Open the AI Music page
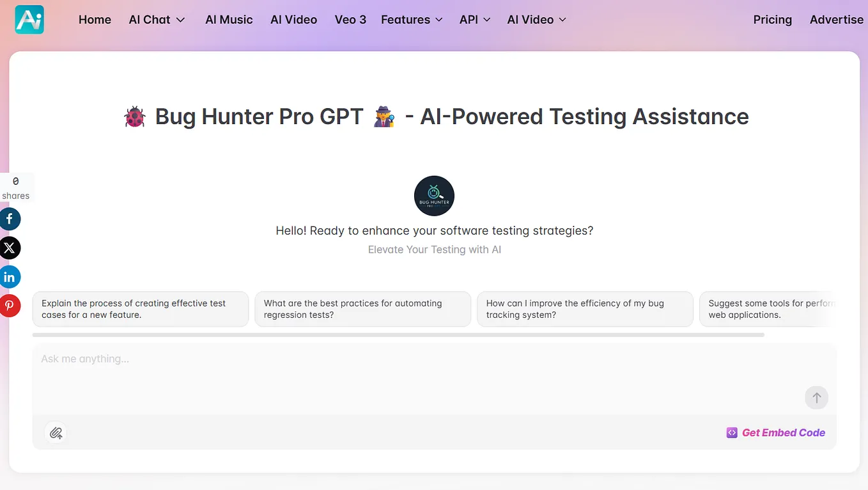The image size is (868, 490). click(x=229, y=20)
